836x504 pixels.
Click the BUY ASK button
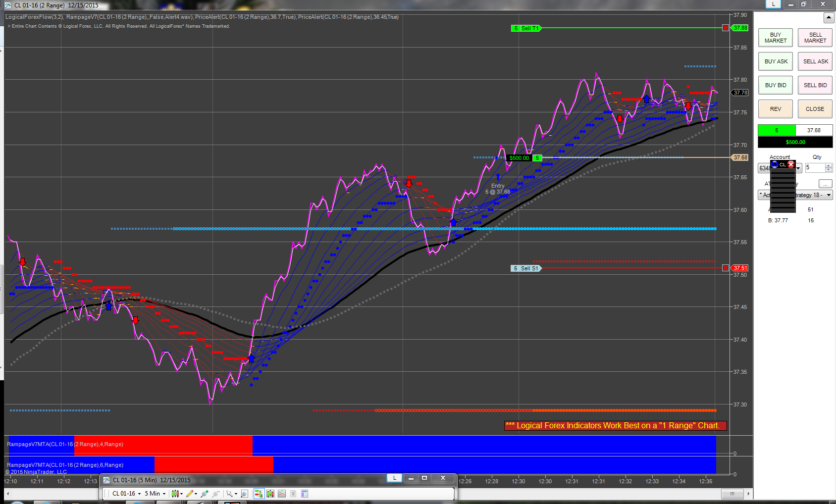(776, 61)
